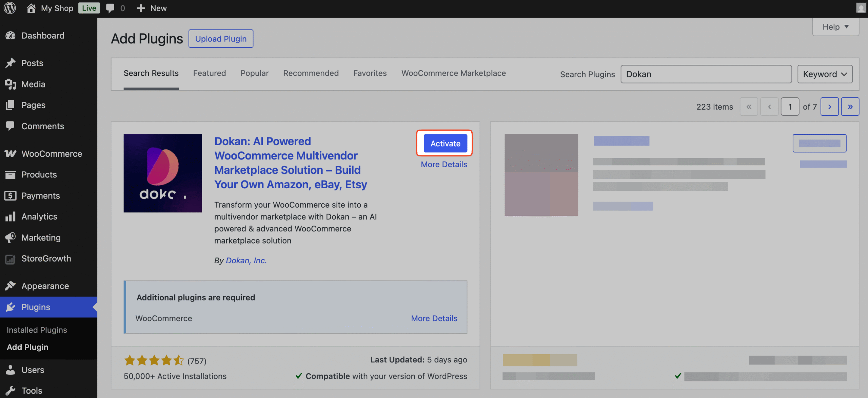The image size is (868, 398).
Task: Activate the Dokan plugin
Action: (x=445, y=143)
